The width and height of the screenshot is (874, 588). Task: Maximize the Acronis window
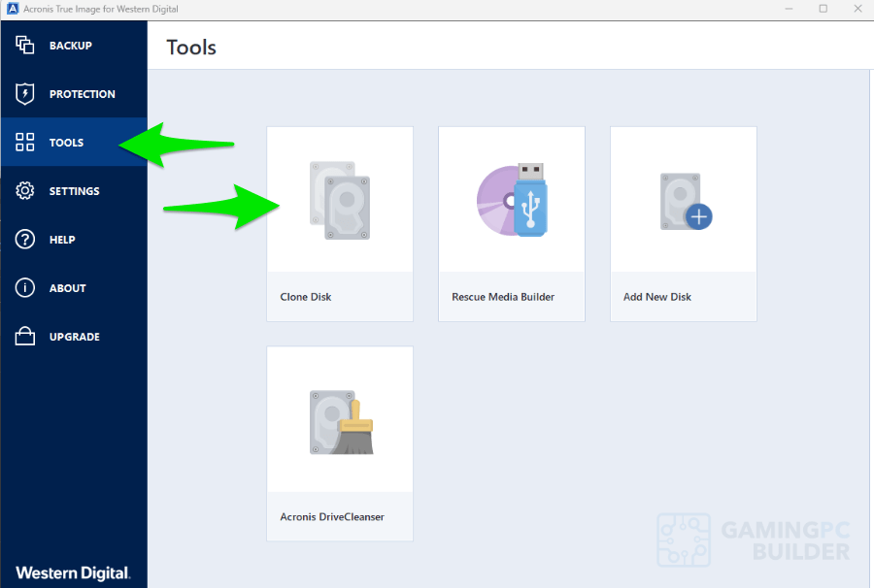[824, 9]
